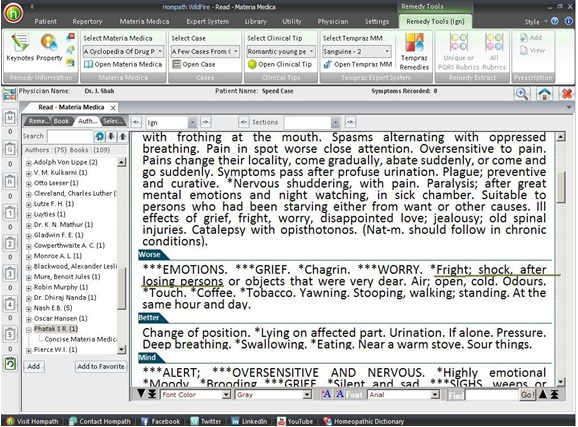Click the Go! find button
Screen dimensions: 578x427
(x=527, y=395)
